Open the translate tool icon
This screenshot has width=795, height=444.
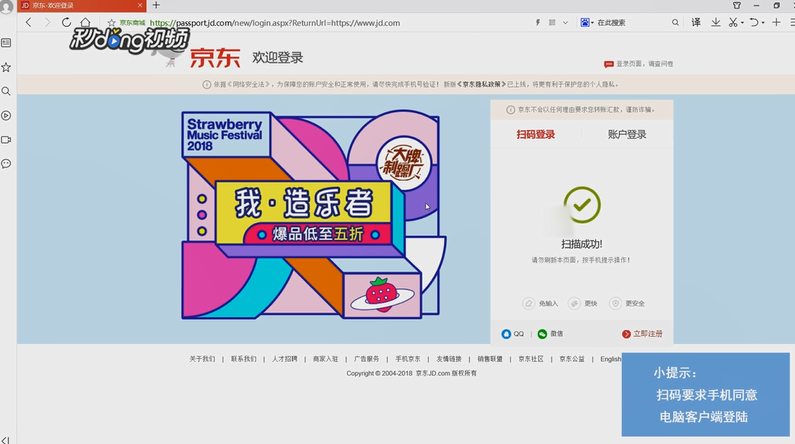[696, 22]
